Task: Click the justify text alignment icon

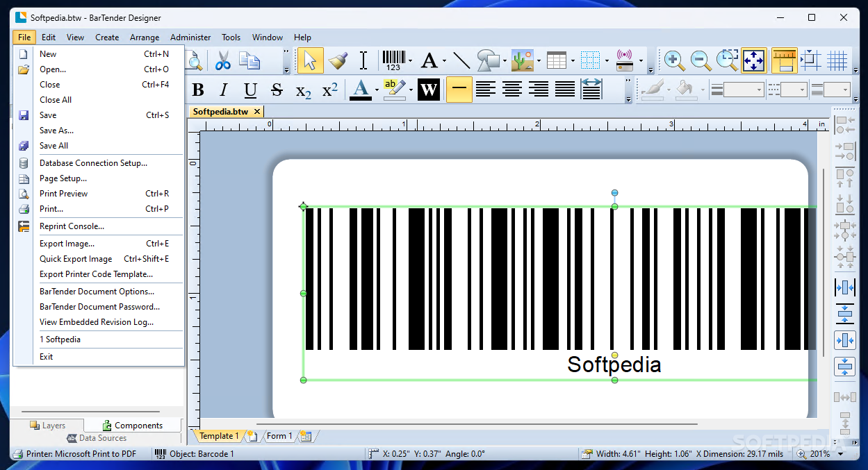Action: point(565,90)
